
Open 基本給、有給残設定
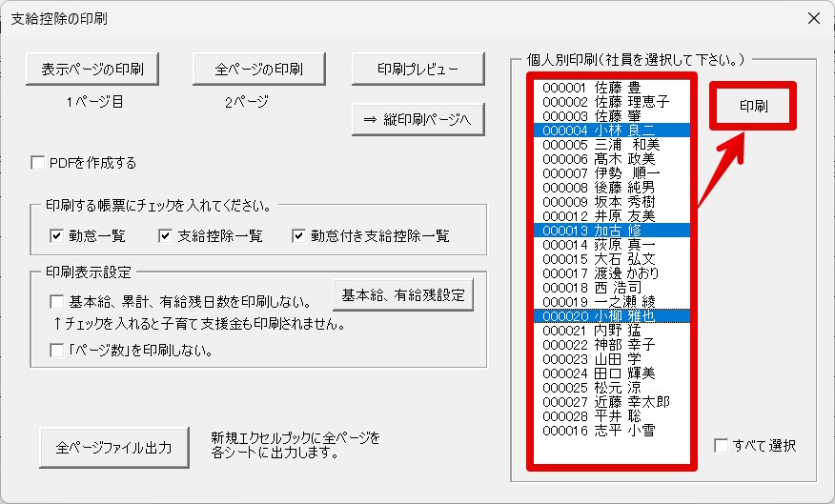[x=403, y=295]
